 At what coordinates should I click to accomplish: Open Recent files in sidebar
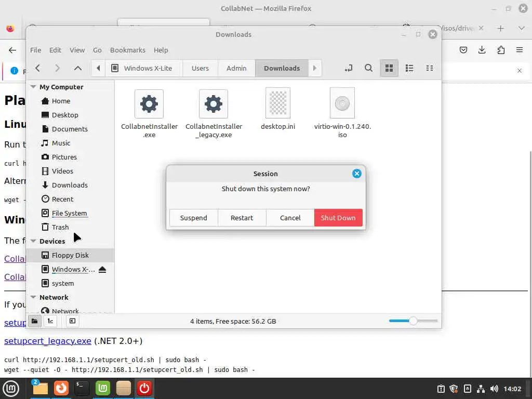tap(62, 199)
